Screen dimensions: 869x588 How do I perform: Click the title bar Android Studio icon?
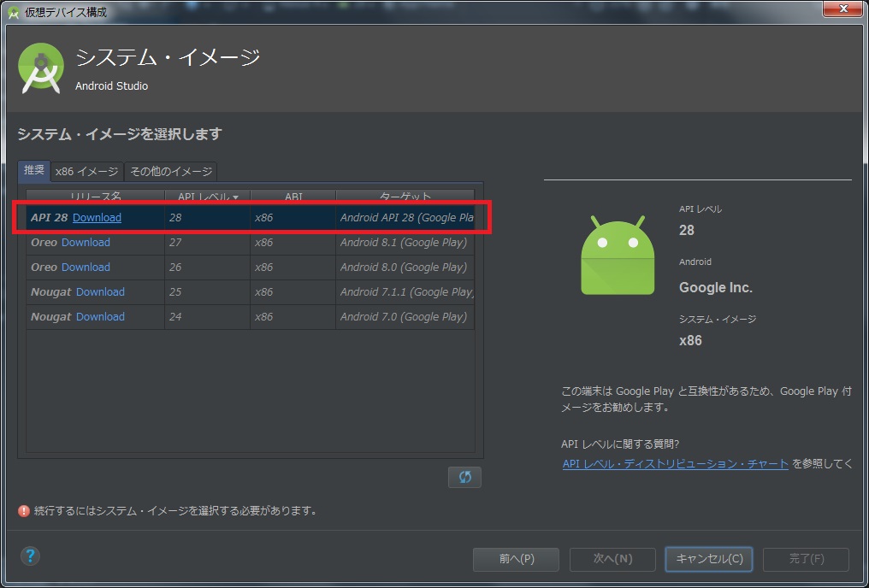pyautogui.click(x=14, y=12)
